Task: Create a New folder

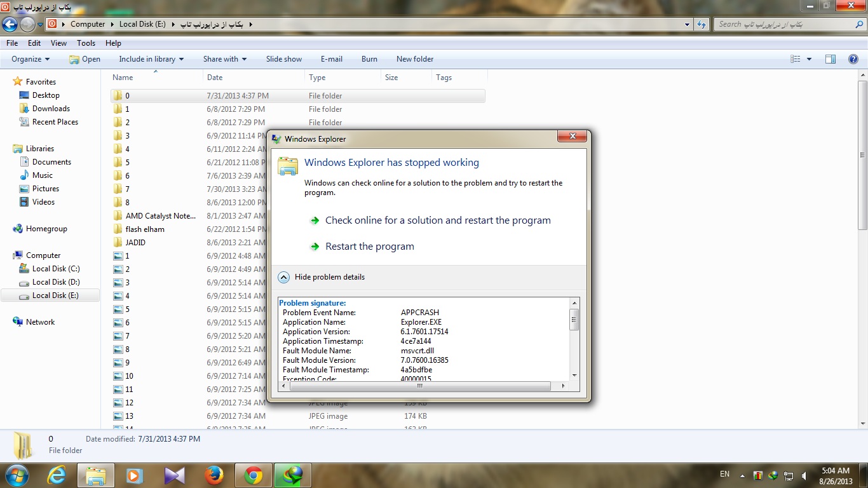Action: pyautogui.click(x=415, y=59)
